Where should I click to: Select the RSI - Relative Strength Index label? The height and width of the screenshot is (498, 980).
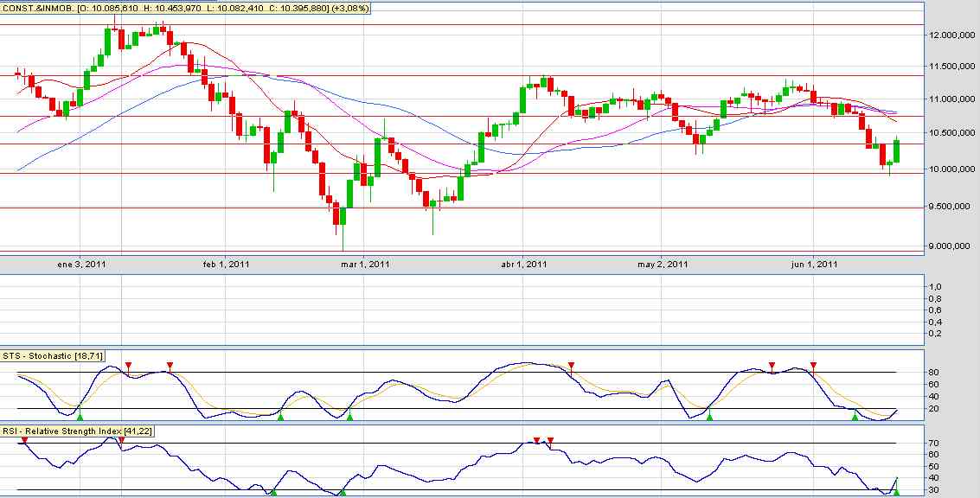(77, 431)
